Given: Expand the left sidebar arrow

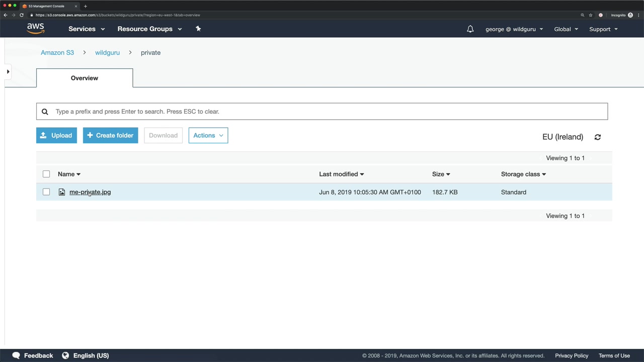Looking at the screenshot, I should [x=8, y=72].
